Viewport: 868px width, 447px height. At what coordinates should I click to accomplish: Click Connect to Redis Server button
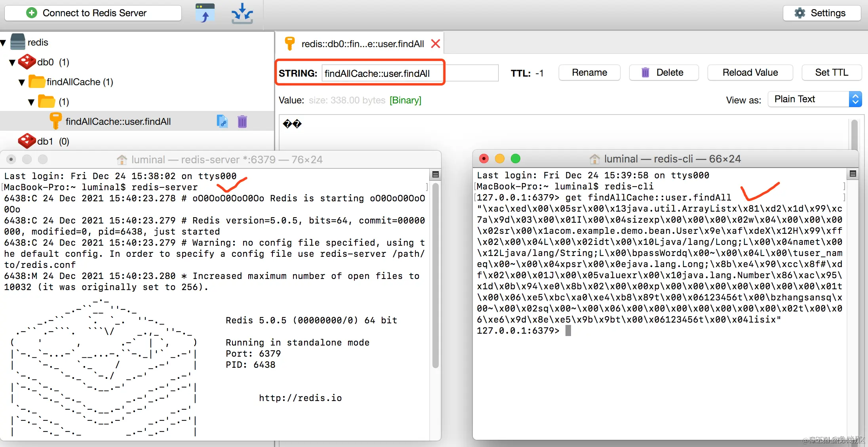click(93, 13)
